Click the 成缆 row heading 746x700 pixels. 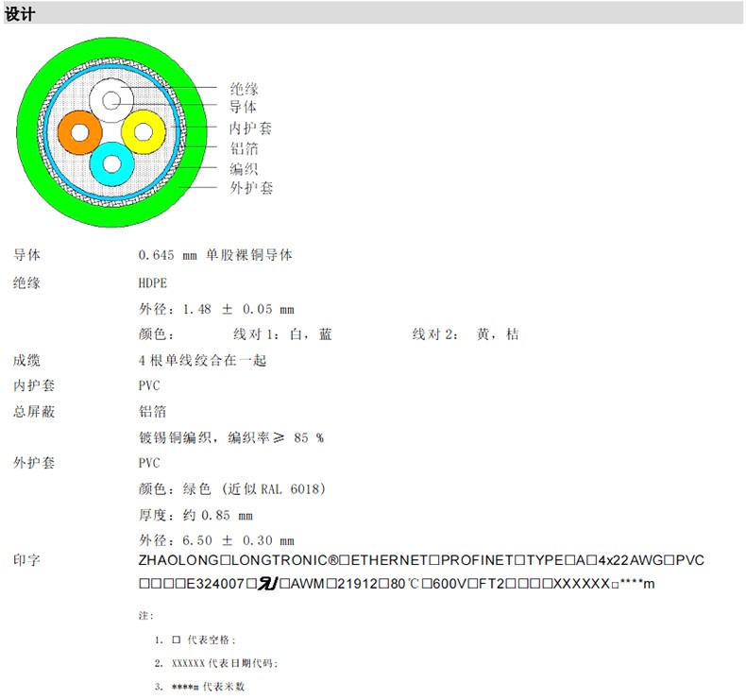coord(26,360)
